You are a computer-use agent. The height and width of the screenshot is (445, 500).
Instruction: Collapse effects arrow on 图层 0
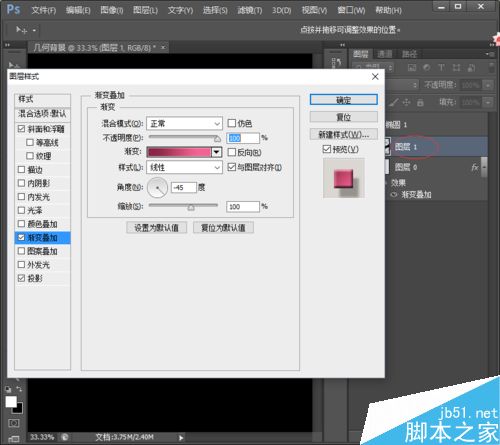coord(484,167)
